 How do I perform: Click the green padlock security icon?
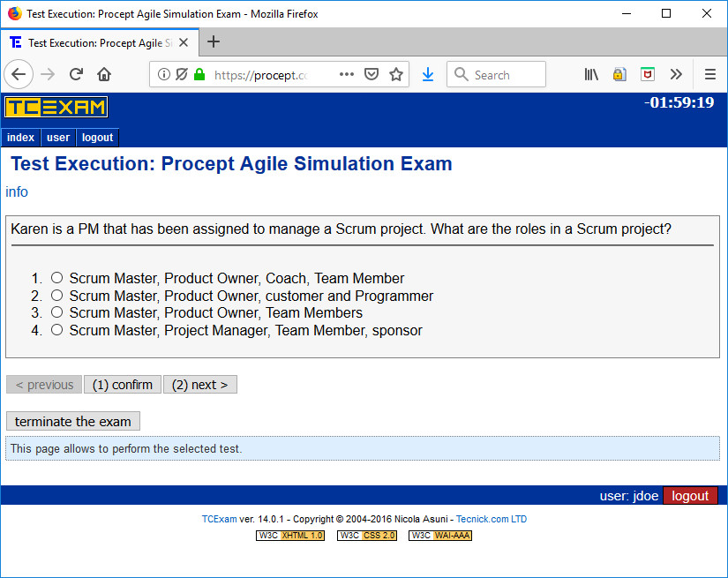tap(199, 74)
